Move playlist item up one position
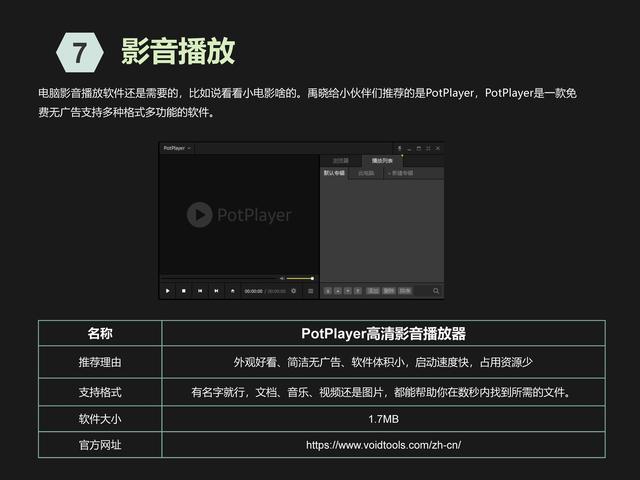Screen dimensions: 640x480 click(x=338, y=291)
